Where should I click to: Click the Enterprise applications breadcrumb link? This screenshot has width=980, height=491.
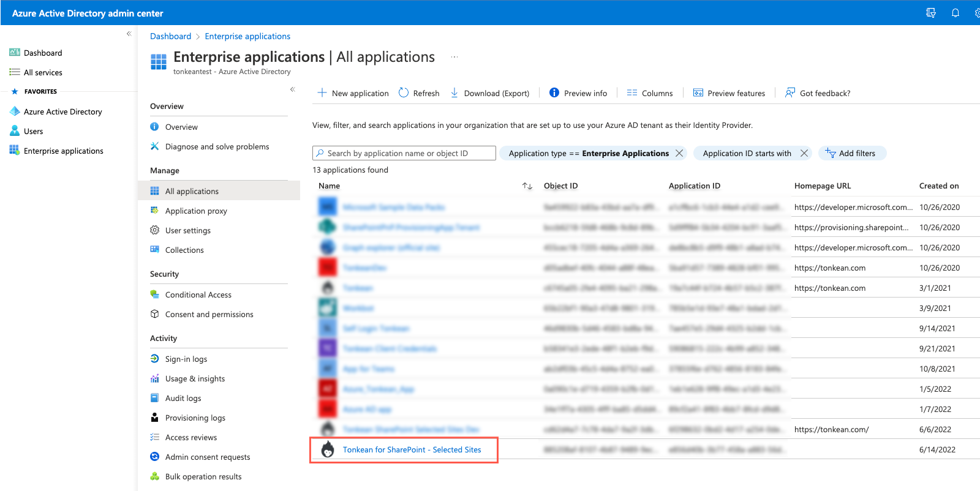tap(247, 36)
